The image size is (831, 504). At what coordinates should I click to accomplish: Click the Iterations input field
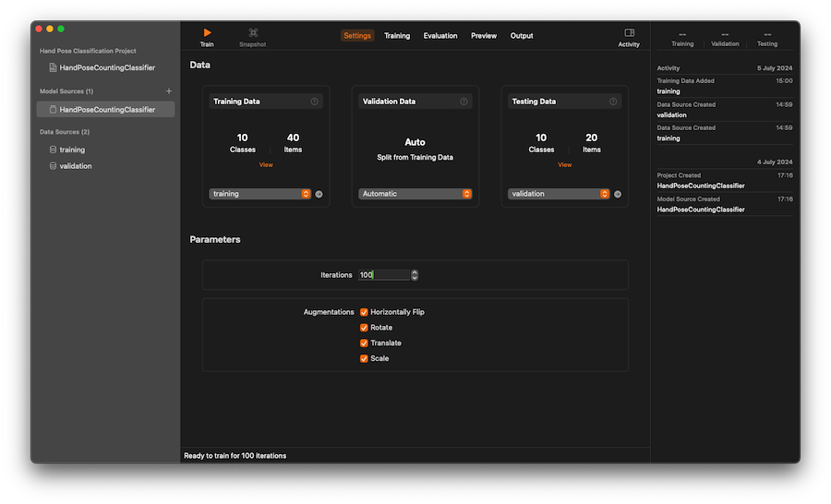tap(384, 275)
